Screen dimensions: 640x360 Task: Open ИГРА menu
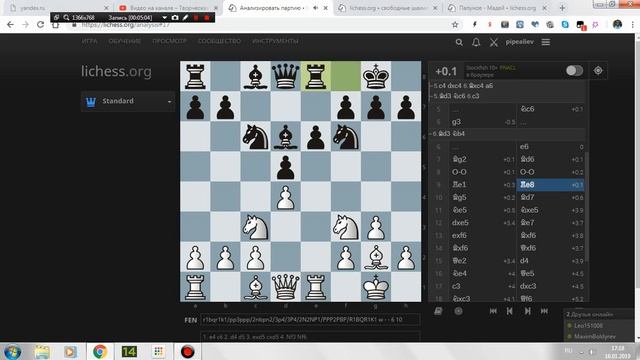89,41
